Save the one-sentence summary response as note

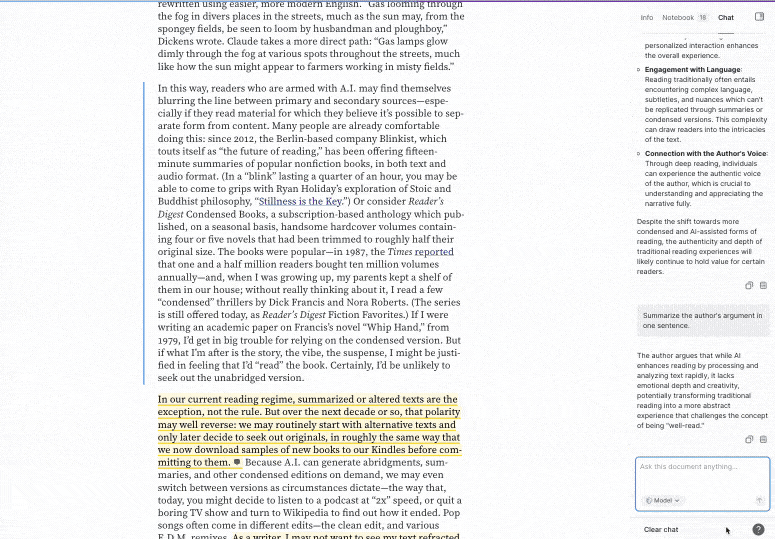coord(763,439)
